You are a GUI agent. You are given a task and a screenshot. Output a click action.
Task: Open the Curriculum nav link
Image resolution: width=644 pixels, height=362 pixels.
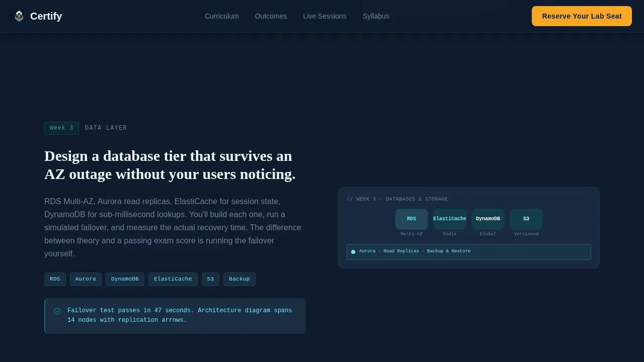click(222, 16)
